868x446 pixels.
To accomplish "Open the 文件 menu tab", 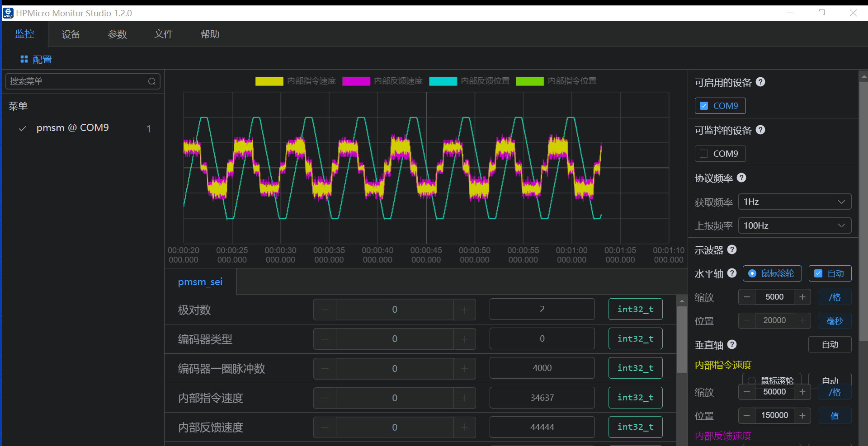I will point(164,34).
